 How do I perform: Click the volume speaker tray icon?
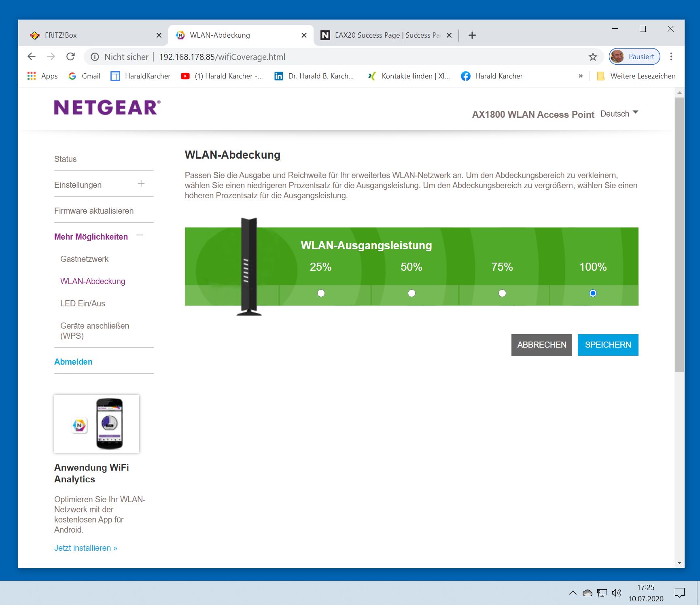(x=617, y=593)
